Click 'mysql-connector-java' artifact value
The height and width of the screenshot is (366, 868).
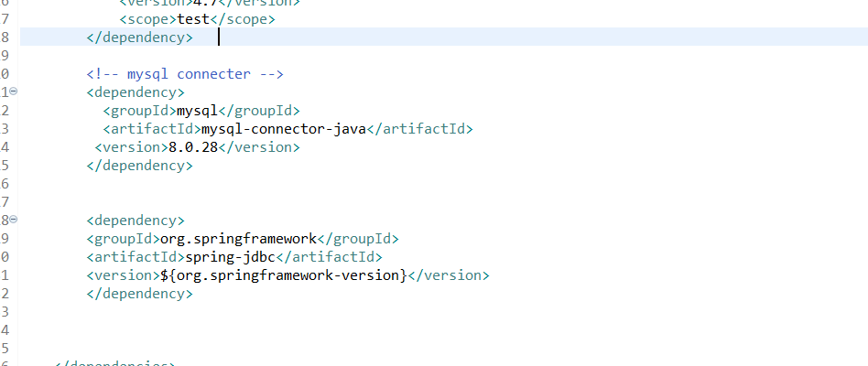tap(284, 129)
